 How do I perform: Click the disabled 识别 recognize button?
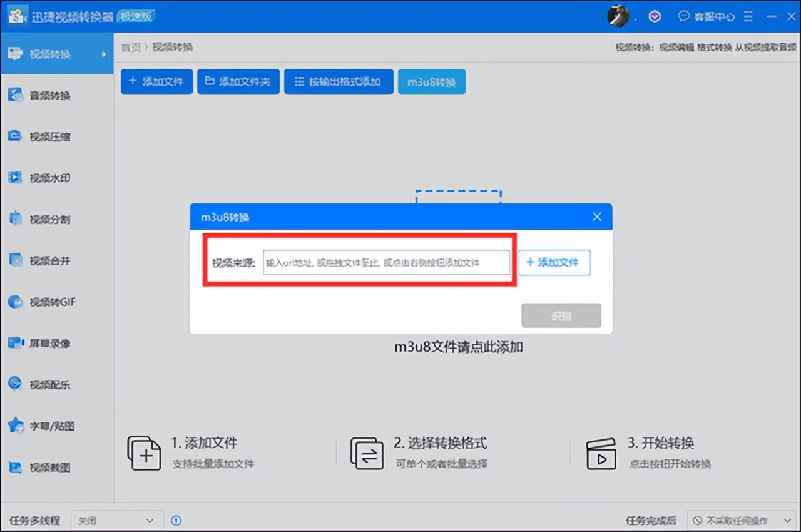pyautogui.click(x=561, y=315)
